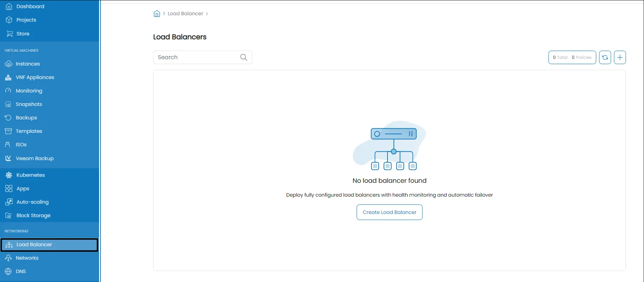
Task: Navigate to Snapshots page
Action: (29, 104)
